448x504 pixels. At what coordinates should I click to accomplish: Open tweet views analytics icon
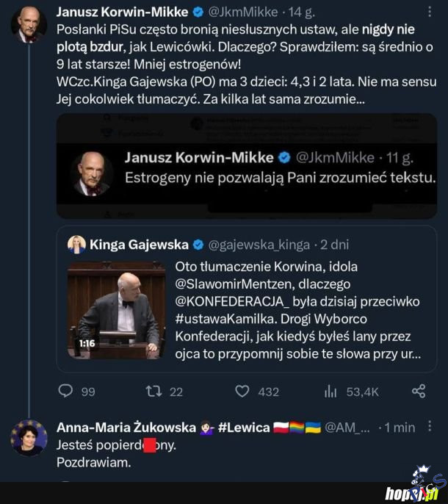coord(330,391)
